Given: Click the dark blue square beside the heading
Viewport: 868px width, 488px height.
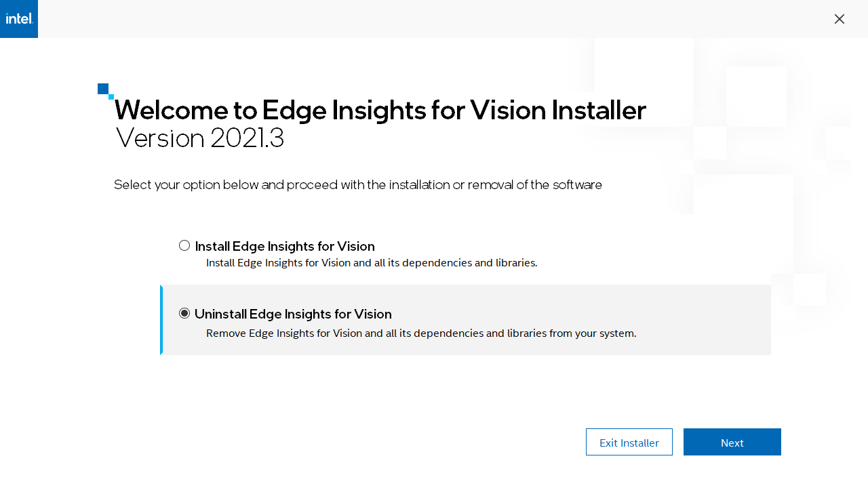Looking at the screenshot, I should coord(102,88).
